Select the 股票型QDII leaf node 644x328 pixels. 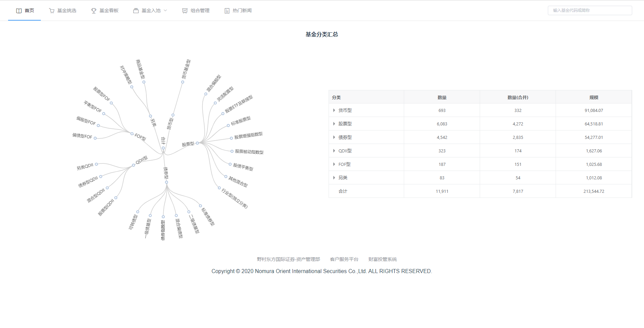[x=116, y=198]
